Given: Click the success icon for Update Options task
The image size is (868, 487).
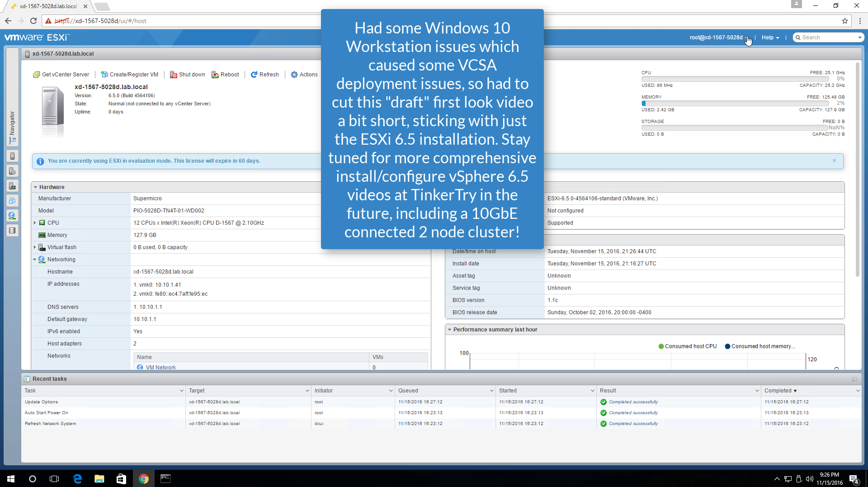Looking at the screenshot, I should pyautogui.click(x=604, y=402).
